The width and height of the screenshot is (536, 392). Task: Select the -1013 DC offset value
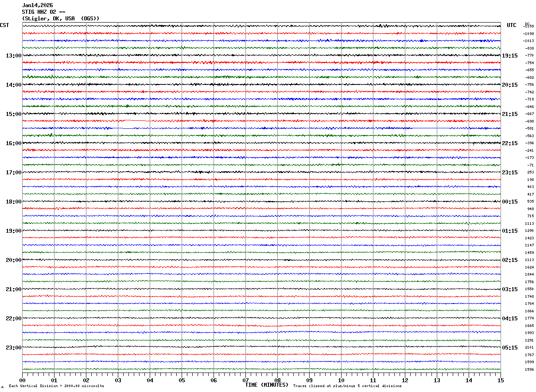(x=528, y=41)
